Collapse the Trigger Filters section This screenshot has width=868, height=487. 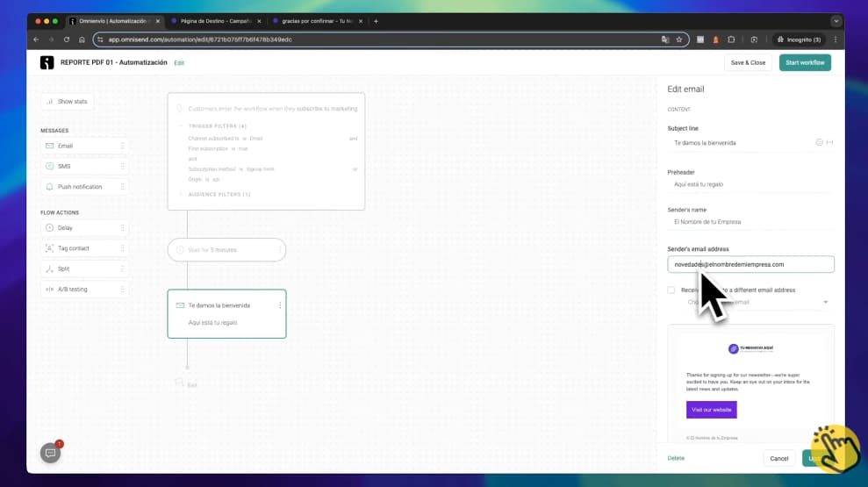pos(181,125)
